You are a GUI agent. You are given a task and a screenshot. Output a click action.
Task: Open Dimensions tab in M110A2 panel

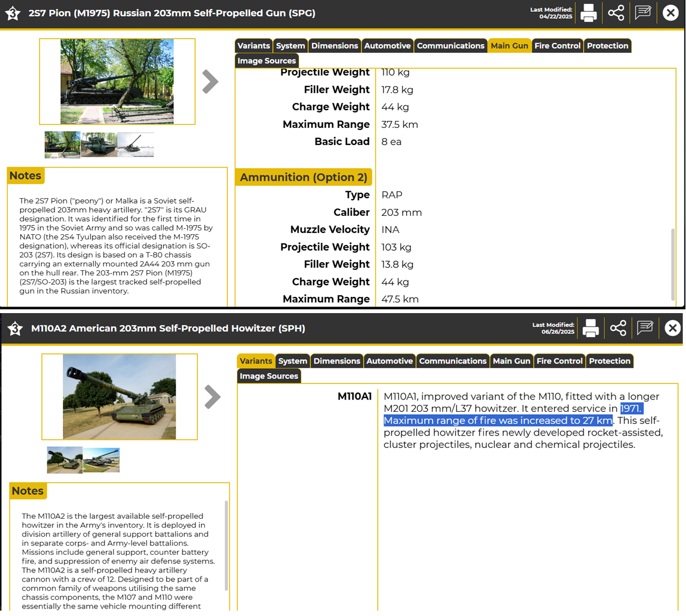tap(337, 361)
